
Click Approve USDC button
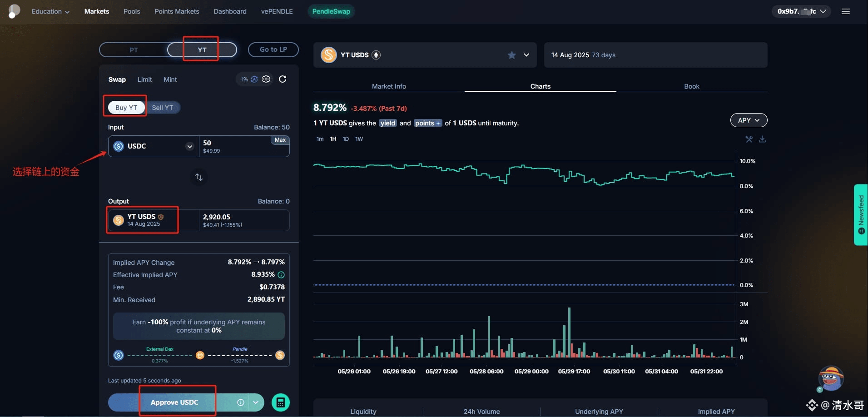[x=174, y=402]
